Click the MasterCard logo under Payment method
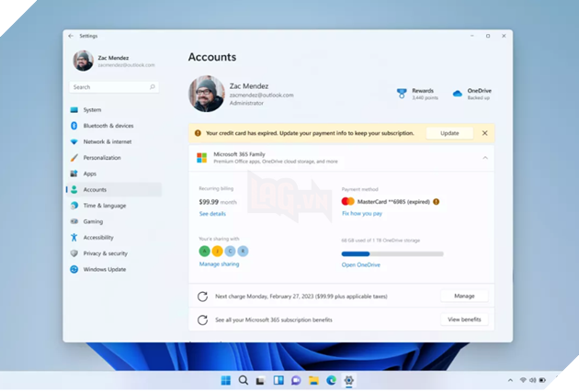This screenshot has height=392, width=579. 347,201
